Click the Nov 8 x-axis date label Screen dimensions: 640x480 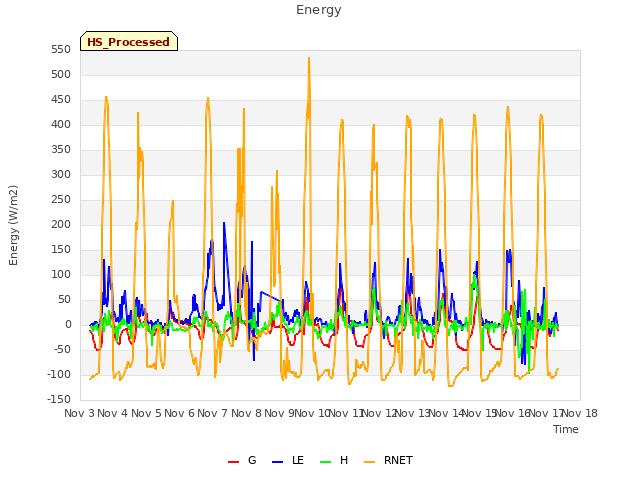pos(246,413)
